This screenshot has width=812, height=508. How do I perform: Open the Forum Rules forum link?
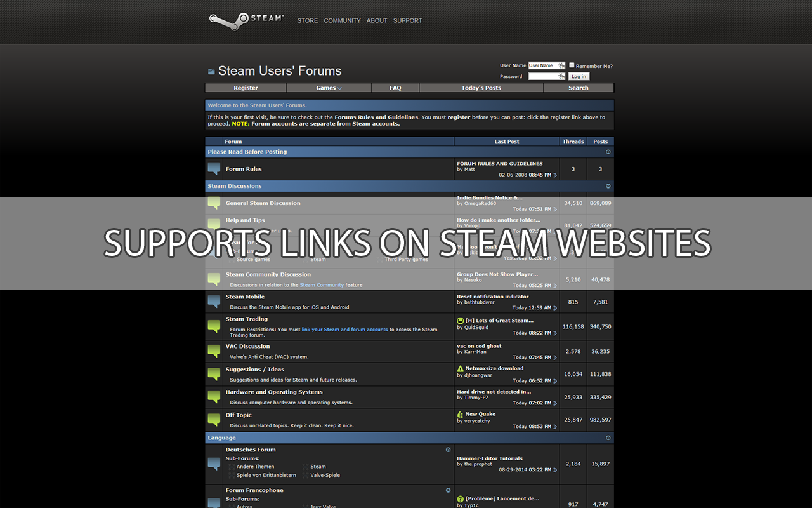pyautogui.click(x=244, y=169)
